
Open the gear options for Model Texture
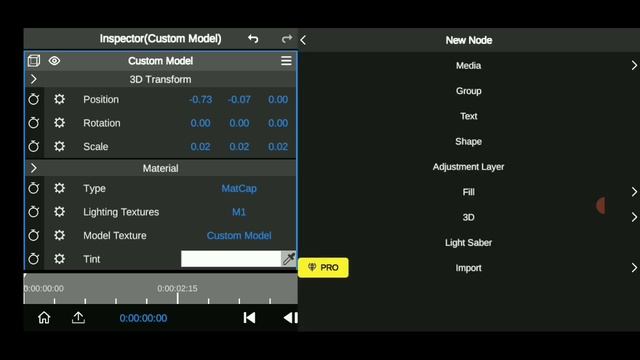click(x=60, y=236)
